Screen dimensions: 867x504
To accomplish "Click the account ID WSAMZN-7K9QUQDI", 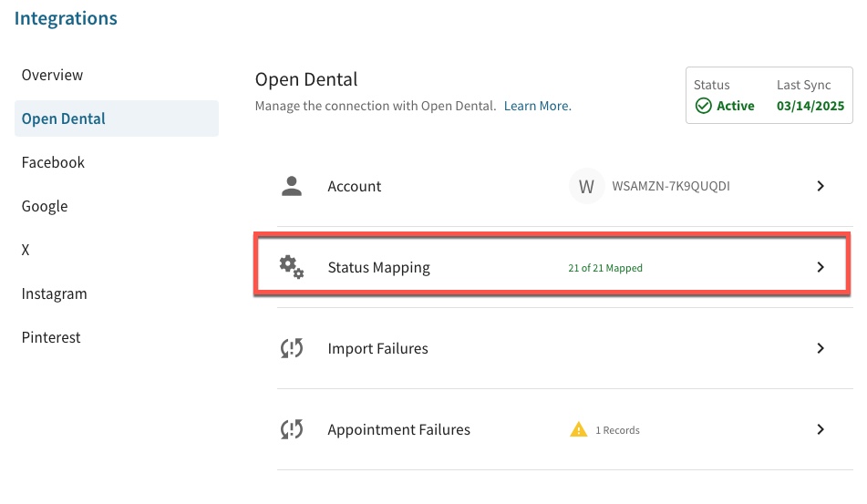I will 671,186.
